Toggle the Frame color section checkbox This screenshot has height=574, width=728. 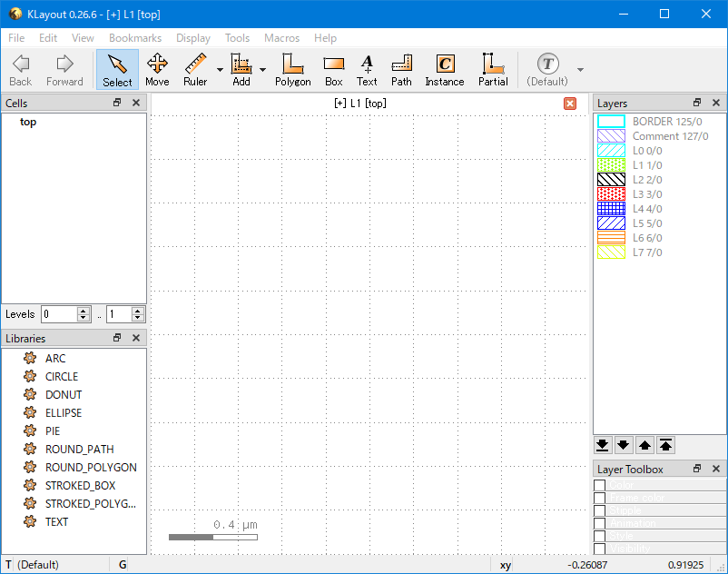[x=599, y=498]
